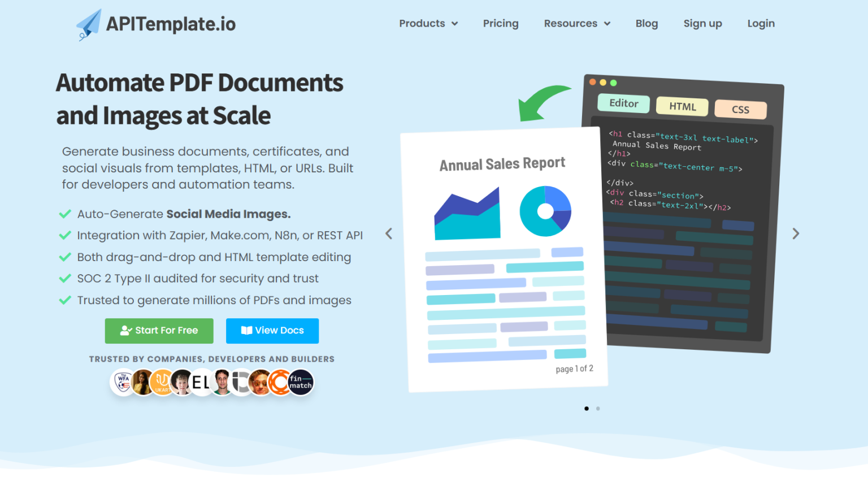Click the line "Integration with Zapier, Make.com, N8n, or REST API"

pyautogui.click(x=220, y=236)
